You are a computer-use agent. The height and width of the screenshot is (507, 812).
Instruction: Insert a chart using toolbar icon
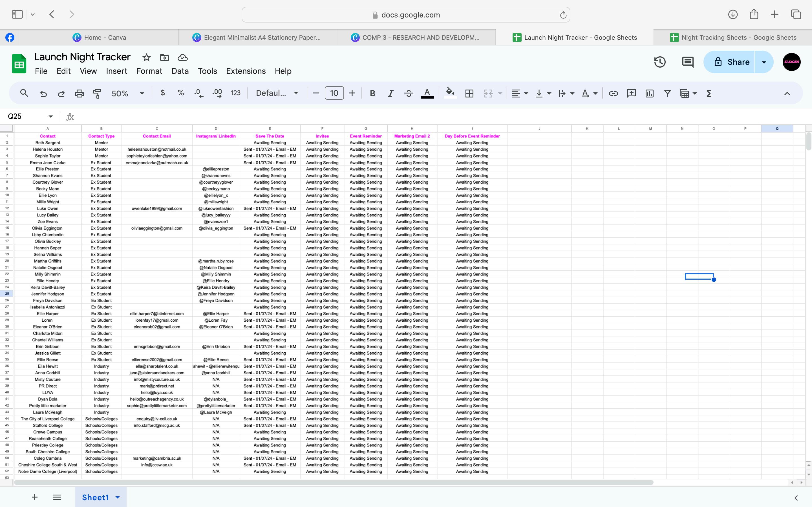(649, 93)
